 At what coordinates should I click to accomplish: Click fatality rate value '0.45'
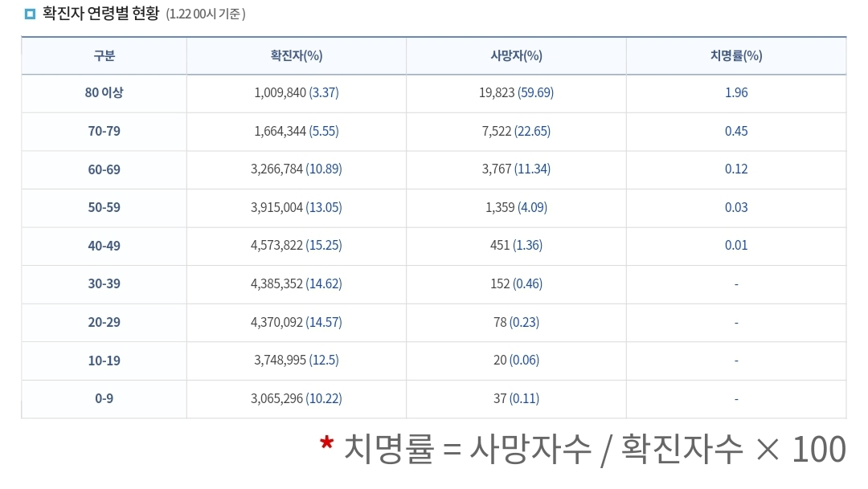[736, 131]
